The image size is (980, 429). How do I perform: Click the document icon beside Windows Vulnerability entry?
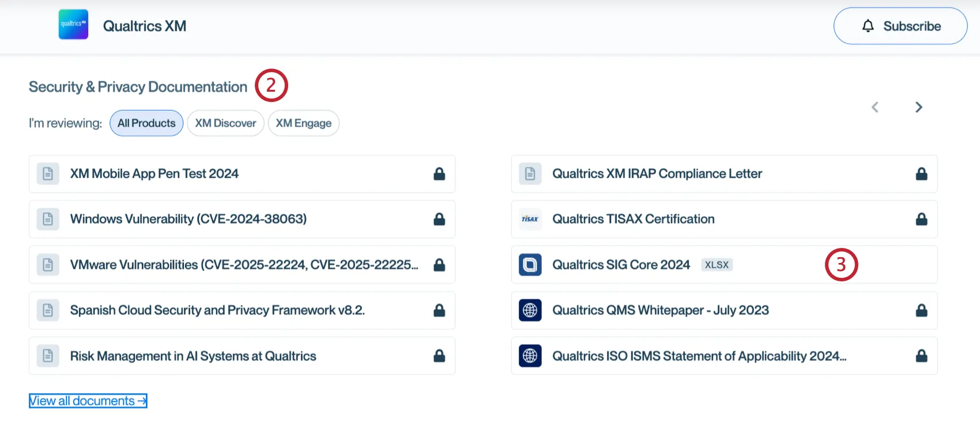coord(48,219)
